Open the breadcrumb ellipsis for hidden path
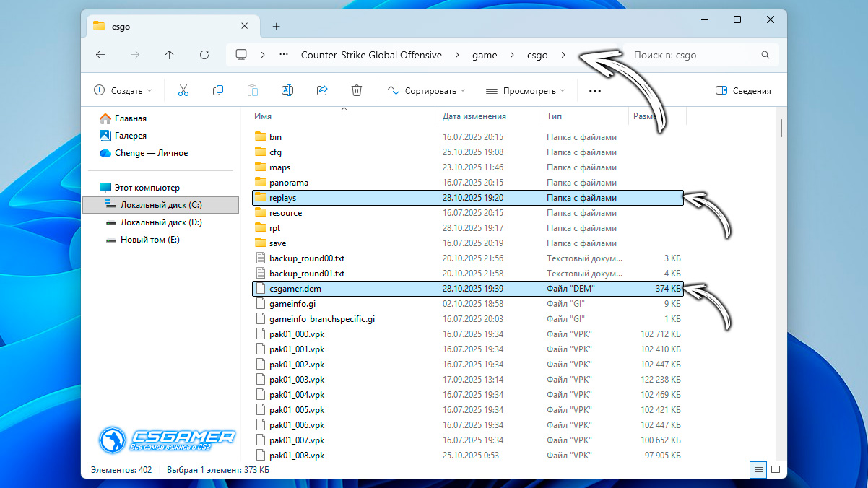The width and height of the screenshot is (868, 488). point(285,55)
